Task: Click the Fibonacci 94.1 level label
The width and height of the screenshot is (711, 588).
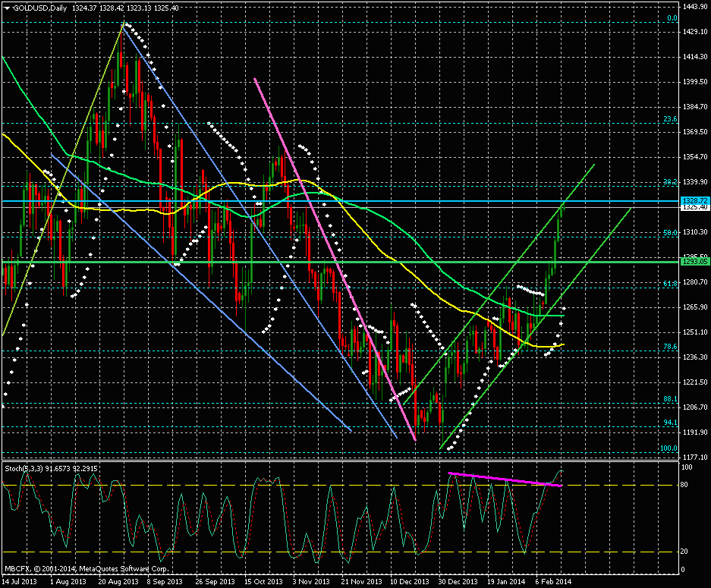Action: [x=671, y=422]
